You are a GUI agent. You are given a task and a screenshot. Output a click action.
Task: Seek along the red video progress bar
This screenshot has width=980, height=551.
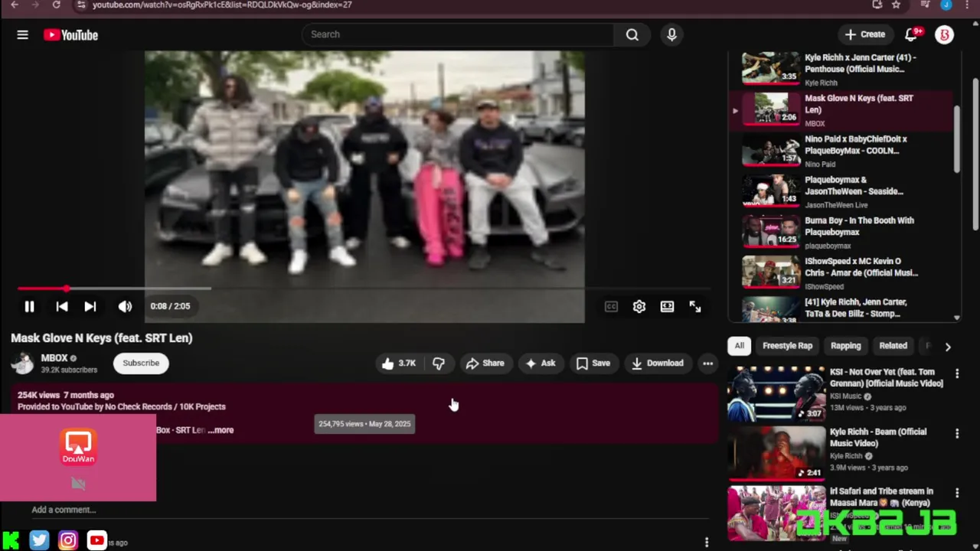click(x=364, y=289)
